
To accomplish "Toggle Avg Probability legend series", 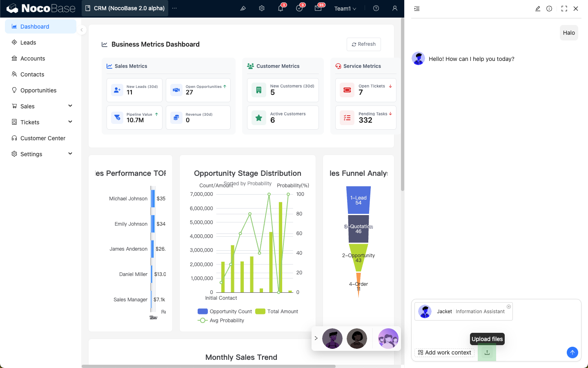I will tap(221, 321).
